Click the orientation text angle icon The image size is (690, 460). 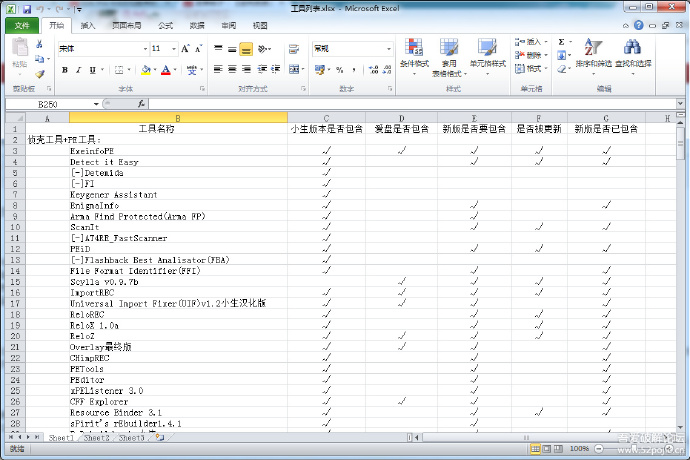pyautogui.click(x=263, y=48)
